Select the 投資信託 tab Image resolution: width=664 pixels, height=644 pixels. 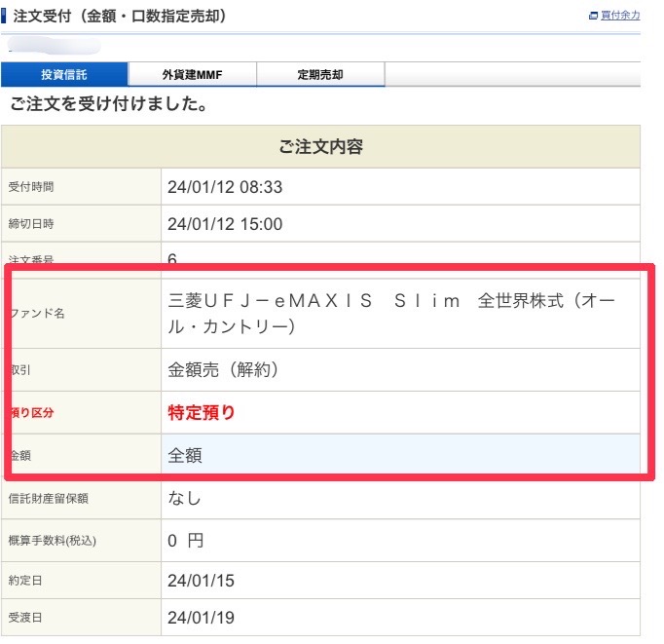(x=64, y=75)
